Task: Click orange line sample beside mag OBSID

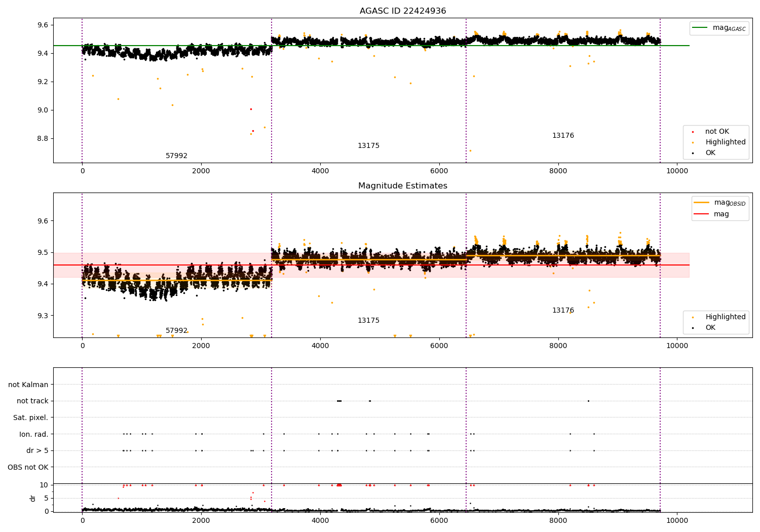Action: (702, 203)
